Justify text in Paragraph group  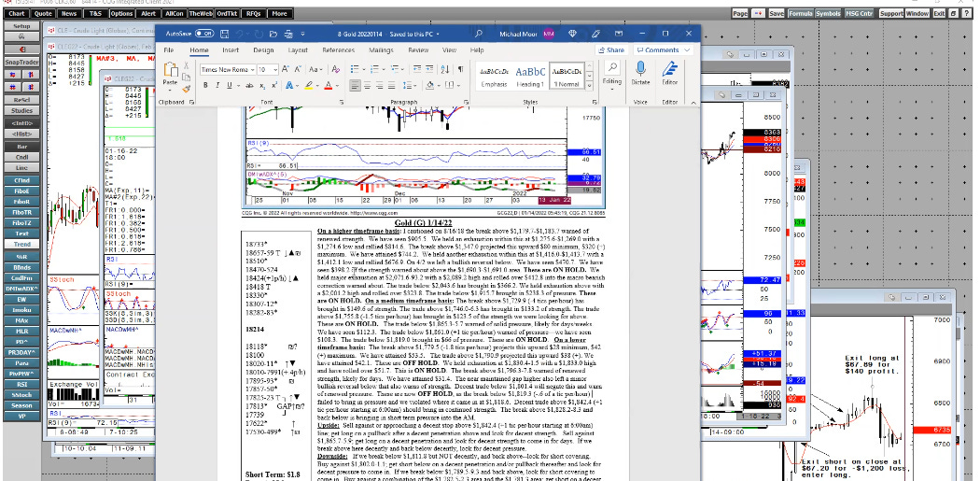coord(393,86)
